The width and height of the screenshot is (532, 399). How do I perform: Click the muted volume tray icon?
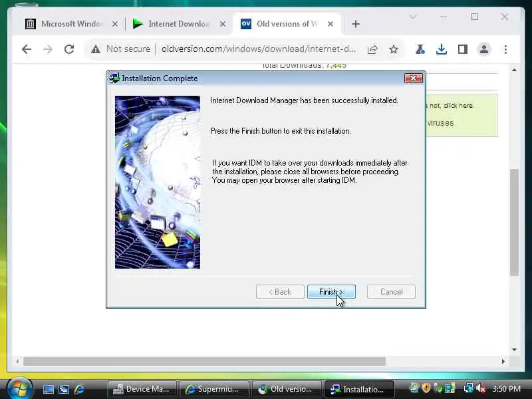pos(481,388)
